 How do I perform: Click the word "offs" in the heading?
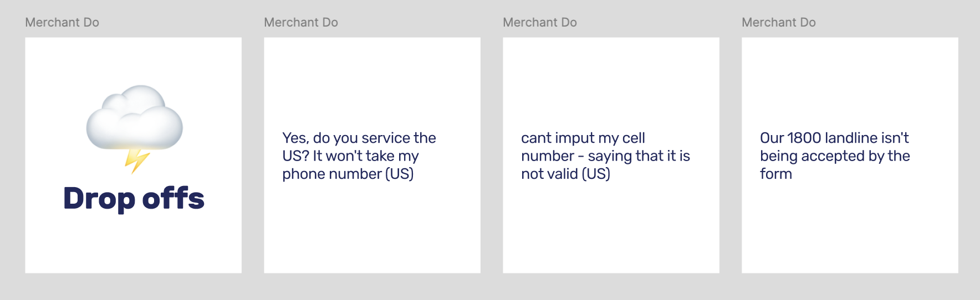tap(173, 198)
